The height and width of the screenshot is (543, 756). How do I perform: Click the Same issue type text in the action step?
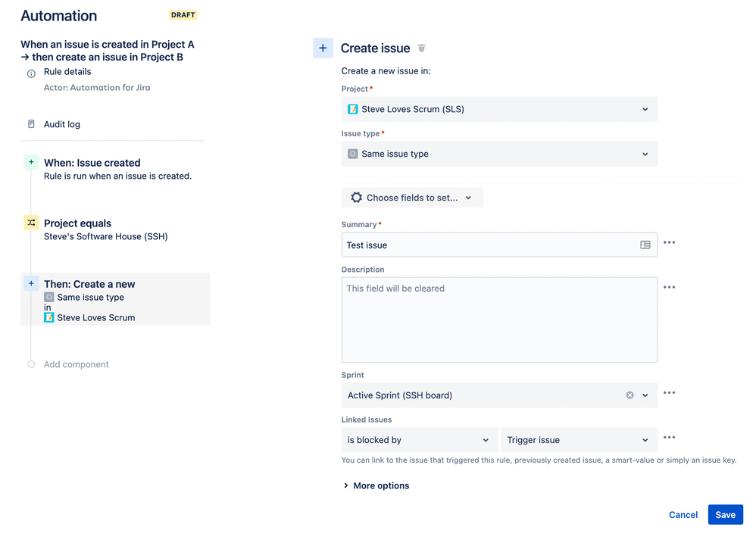pyautogui.click(x=91, y=298)
